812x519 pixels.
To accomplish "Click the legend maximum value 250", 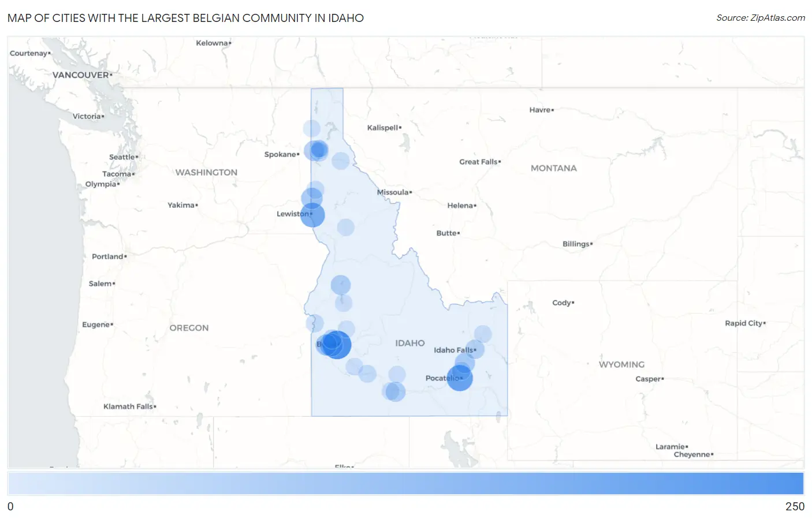I will [795, 506].
